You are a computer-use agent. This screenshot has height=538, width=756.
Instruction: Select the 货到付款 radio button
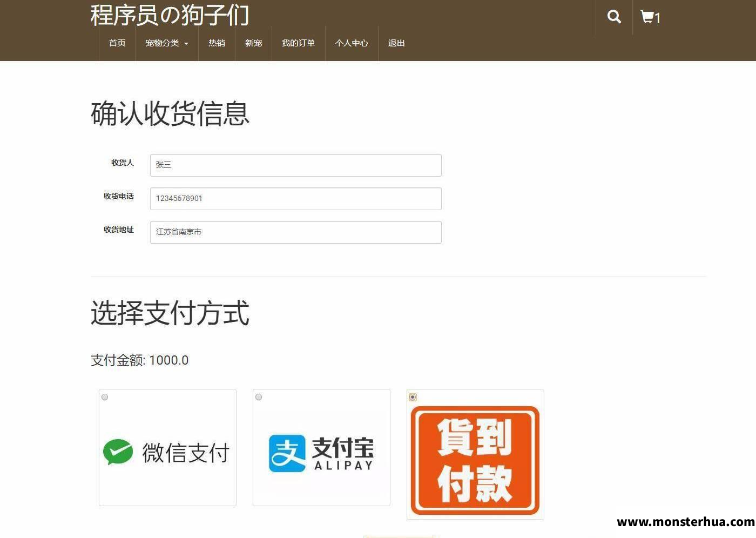[413, 397]
